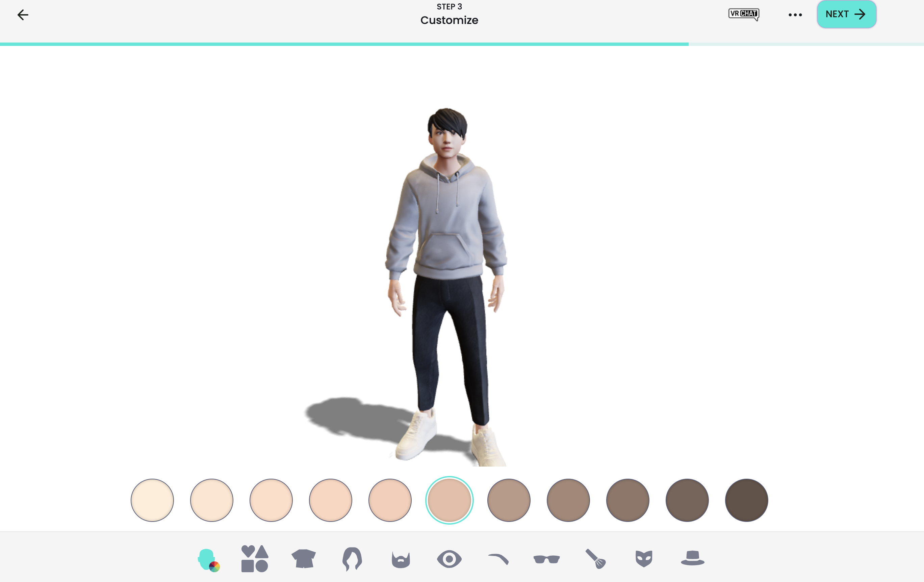
Task: Open the hat headwear category
Action: (x=692, y=558)
